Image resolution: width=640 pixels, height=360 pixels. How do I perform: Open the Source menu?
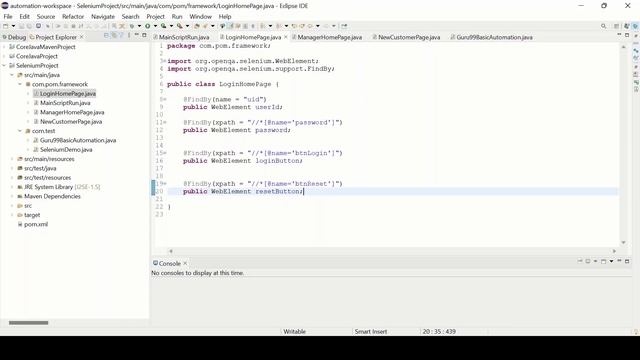coord(46,16)
